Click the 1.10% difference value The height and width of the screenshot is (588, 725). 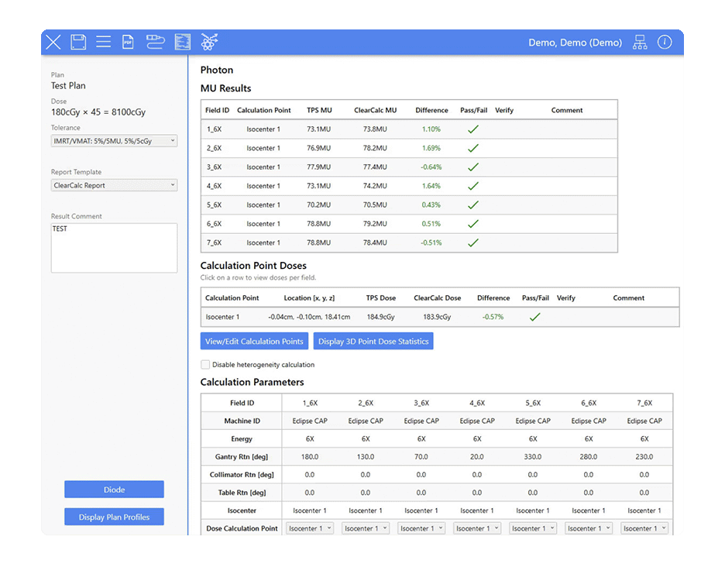point(431,129)
